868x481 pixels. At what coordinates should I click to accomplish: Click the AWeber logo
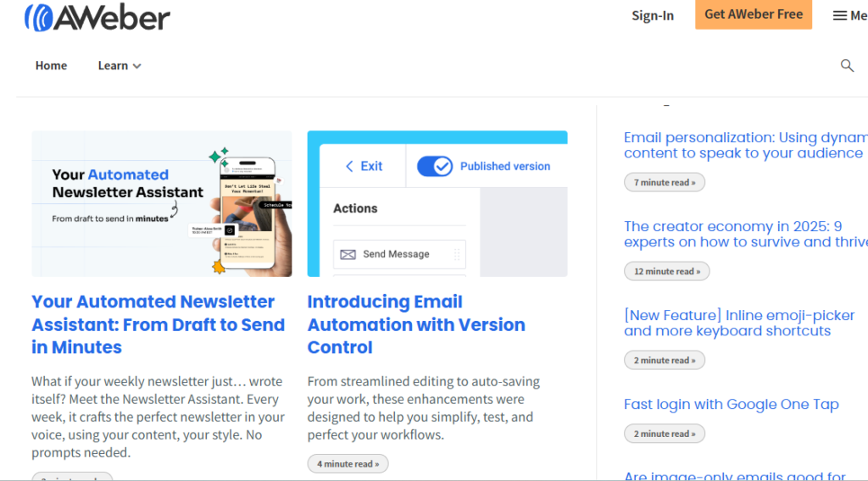click(97, 17)
